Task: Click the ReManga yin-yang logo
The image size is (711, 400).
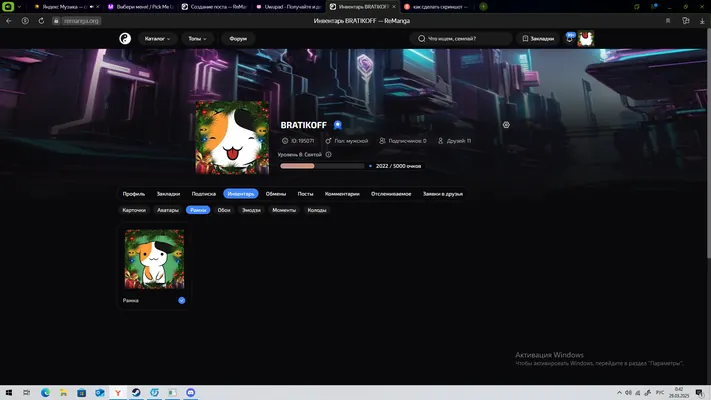Action: [125, 39]
